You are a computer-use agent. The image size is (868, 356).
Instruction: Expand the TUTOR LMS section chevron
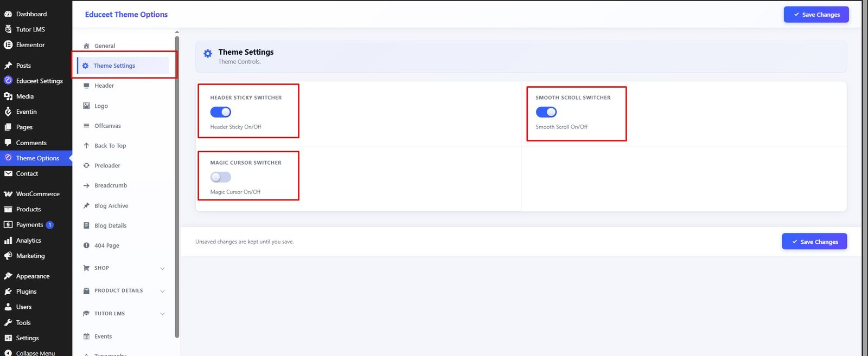[162, 314]
